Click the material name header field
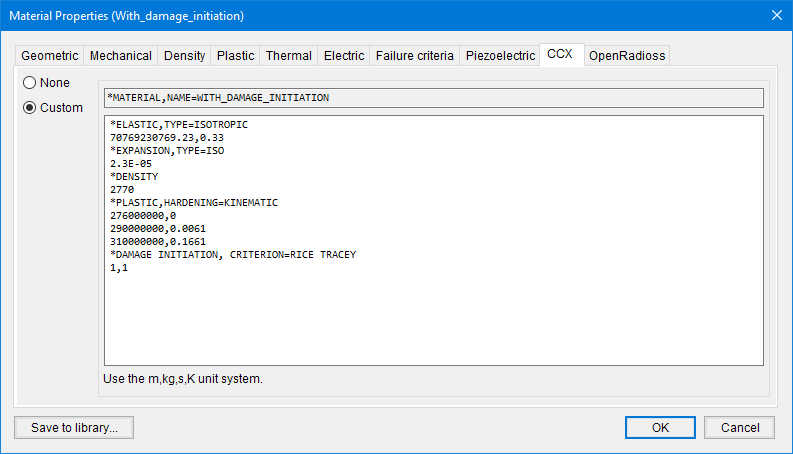793x454 pixels. click(433, 98)
